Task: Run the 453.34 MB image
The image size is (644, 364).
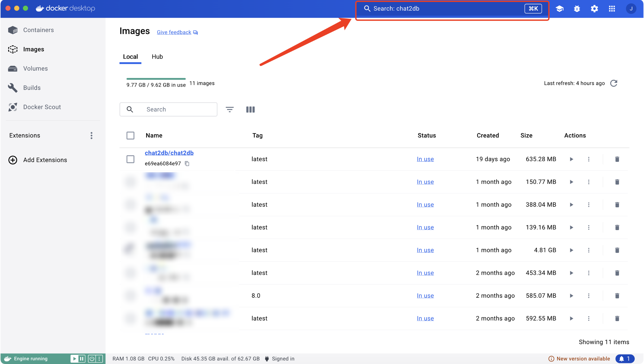Action: coord(571,273)
